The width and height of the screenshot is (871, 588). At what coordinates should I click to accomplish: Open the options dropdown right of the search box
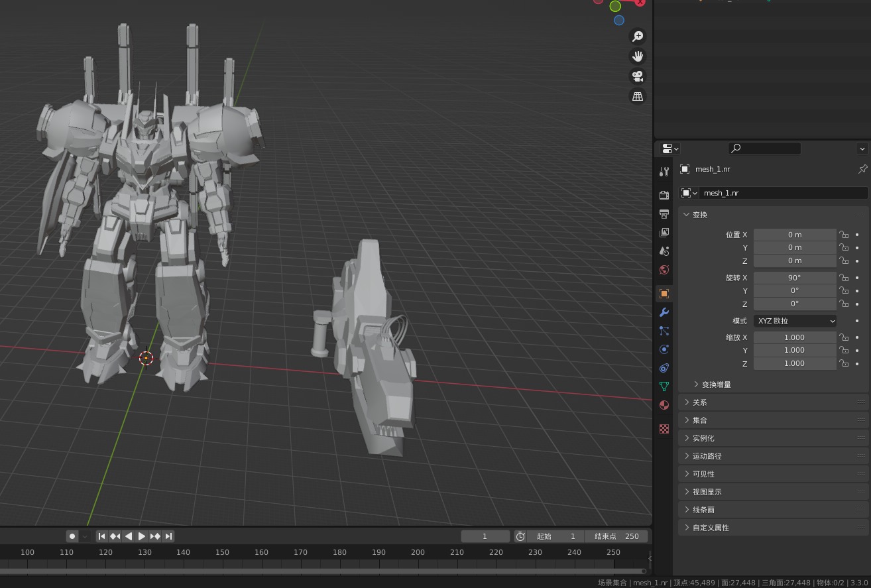click(862, 148)
